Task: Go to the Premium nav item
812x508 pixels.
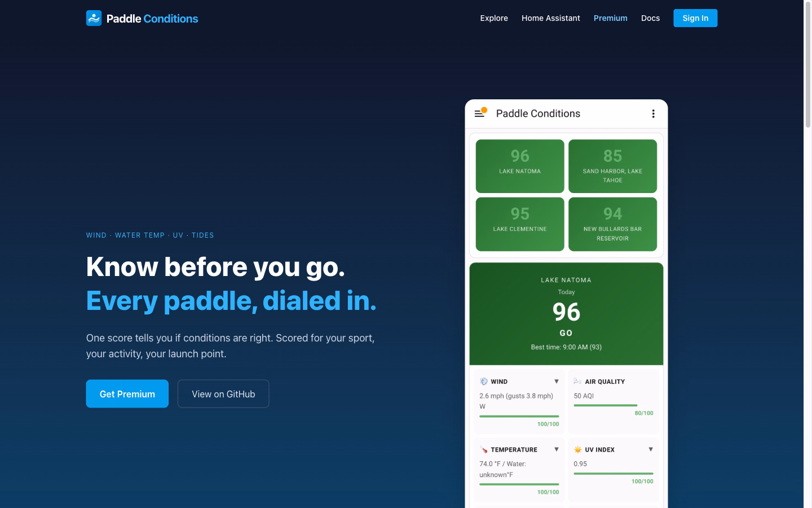Action: click(610, 18)
